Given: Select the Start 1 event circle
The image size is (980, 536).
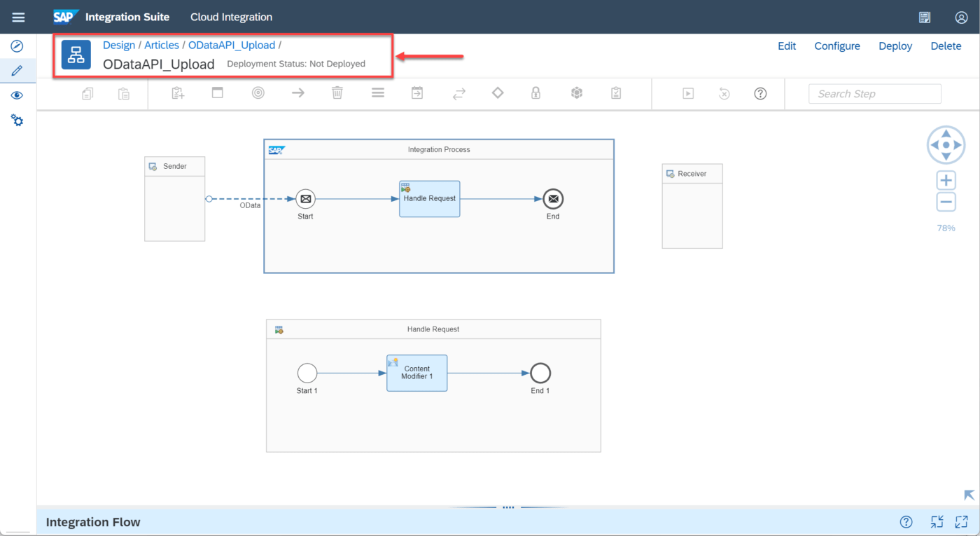Looking at the screenshot, I should pos(307,373).
